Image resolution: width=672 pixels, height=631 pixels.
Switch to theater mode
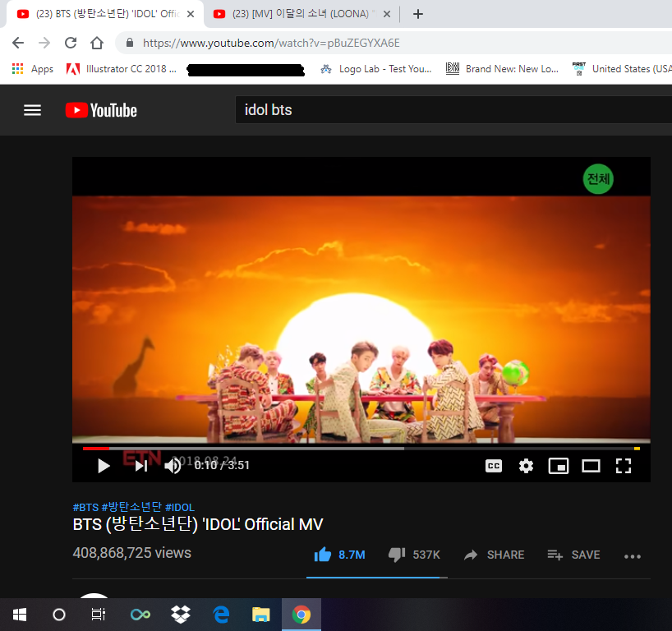591,466
